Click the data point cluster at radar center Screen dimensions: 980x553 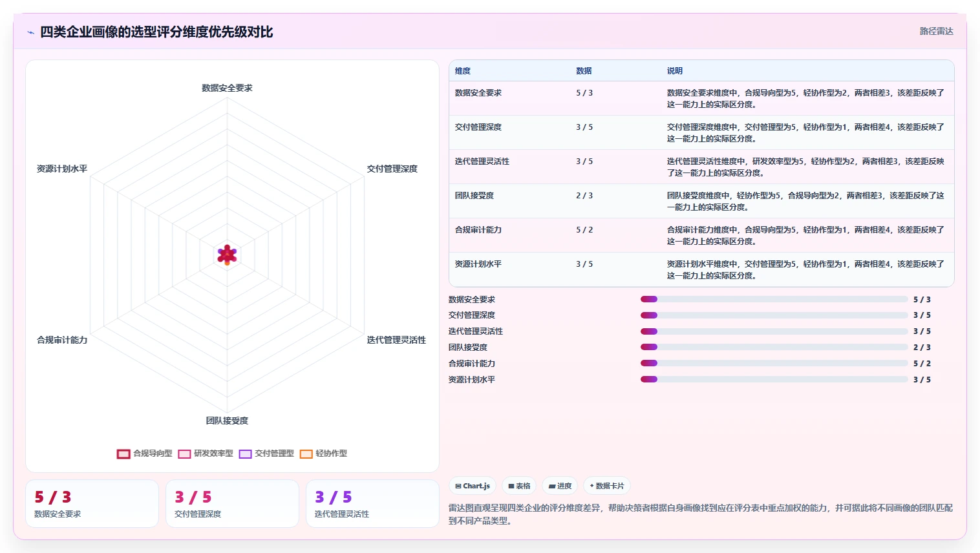click(x=227, y=255)
